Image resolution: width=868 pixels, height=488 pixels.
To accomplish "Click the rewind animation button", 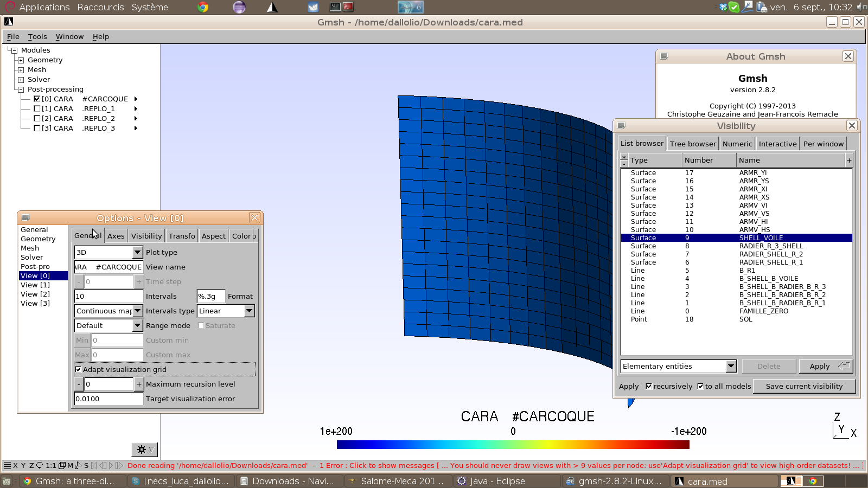I will click(x=94, y=465).
